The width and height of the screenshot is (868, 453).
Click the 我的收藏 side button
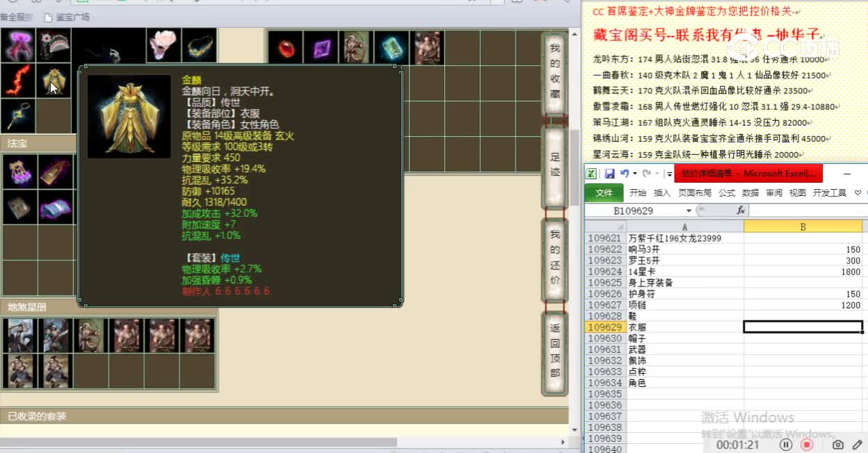[x=554, y=73]
